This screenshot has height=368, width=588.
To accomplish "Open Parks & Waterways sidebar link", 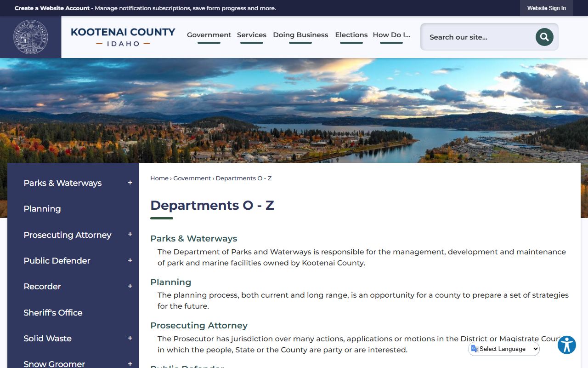I will pos(62,183).
